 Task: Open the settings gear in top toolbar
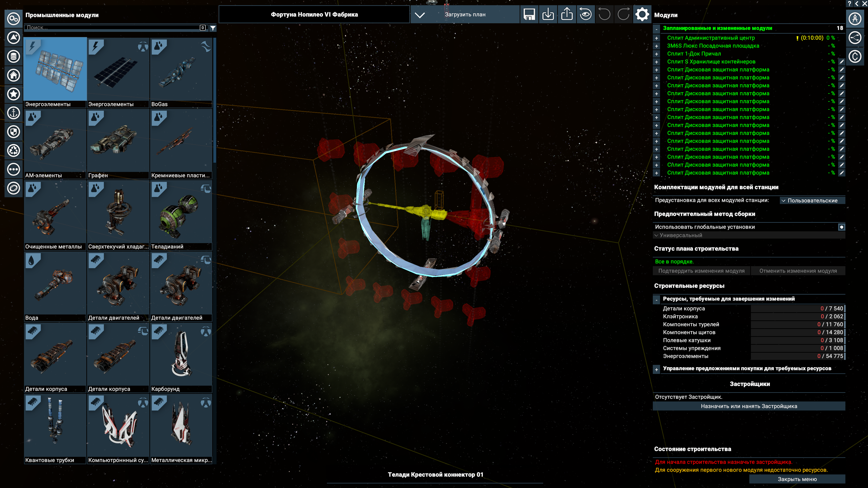tap(642, 14)
